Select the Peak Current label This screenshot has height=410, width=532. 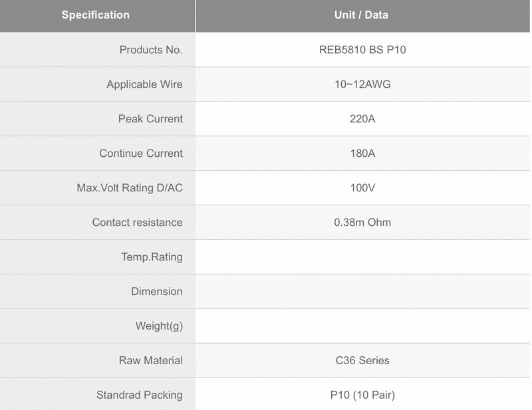(x=150, y=119)
